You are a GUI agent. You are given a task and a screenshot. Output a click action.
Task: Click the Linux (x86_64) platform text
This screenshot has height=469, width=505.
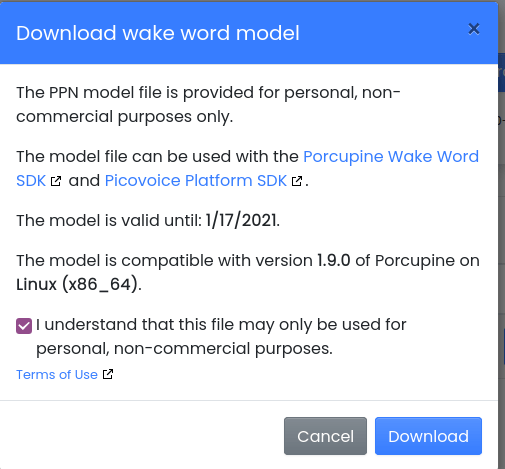pos(77,284)
